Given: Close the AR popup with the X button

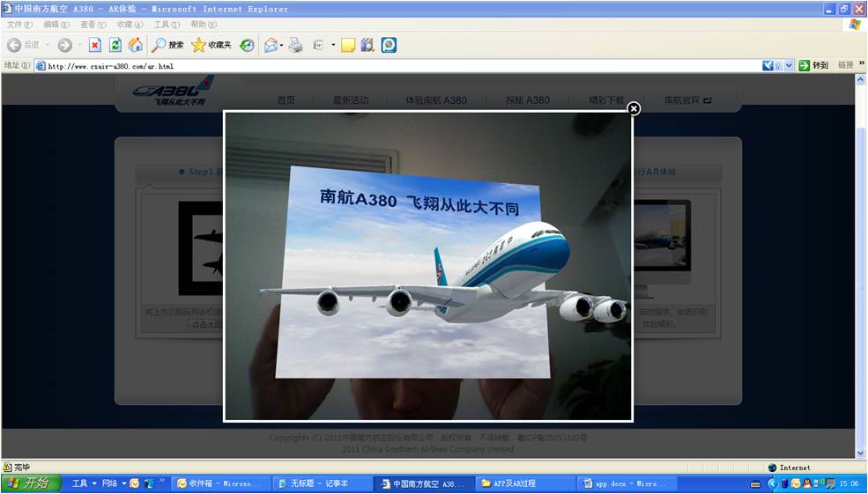Looking at the screenshot, I should tap(634, 108).
